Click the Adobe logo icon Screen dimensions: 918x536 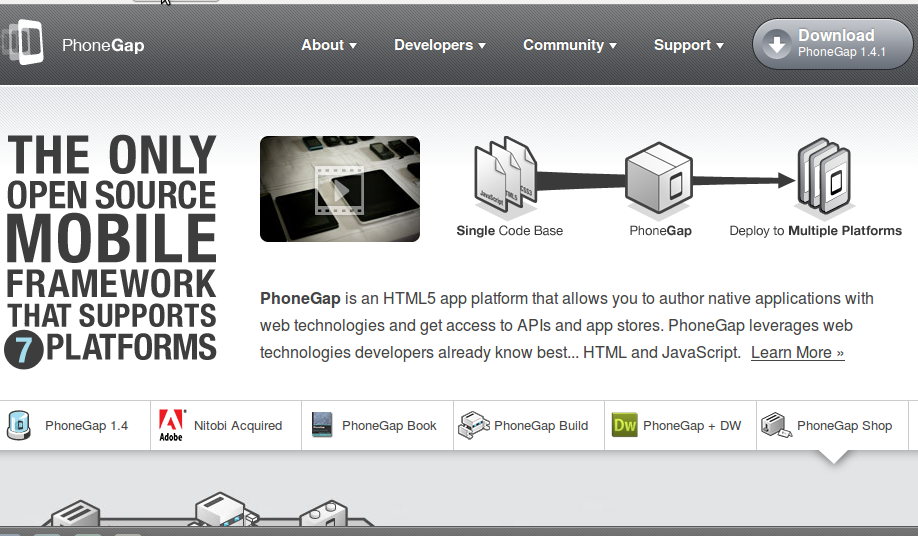click(x=172, y=425)
